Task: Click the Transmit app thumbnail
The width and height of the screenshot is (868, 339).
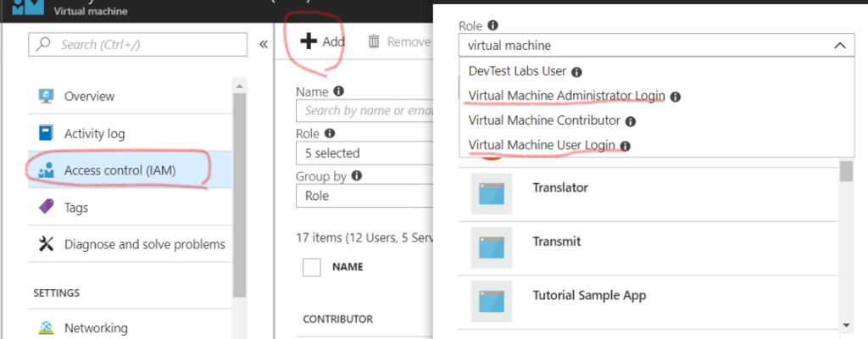Action: pyautogui.click(x=492, y=247)
